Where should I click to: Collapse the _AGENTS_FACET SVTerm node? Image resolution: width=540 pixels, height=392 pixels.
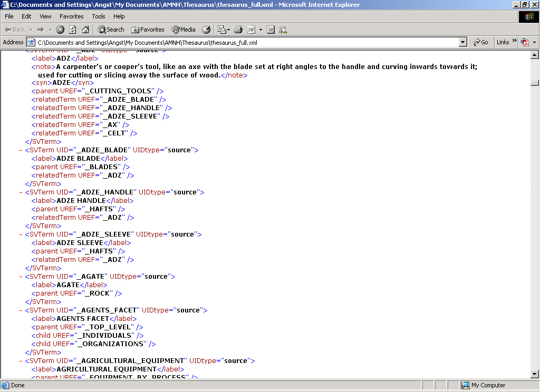(x=21, y=310)
